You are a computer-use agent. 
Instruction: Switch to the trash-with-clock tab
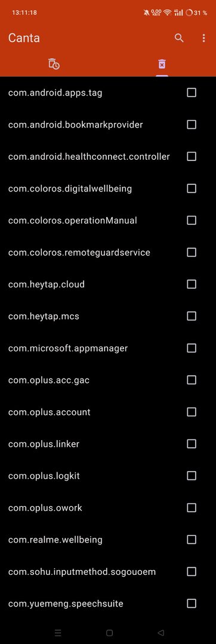point(54,64)
